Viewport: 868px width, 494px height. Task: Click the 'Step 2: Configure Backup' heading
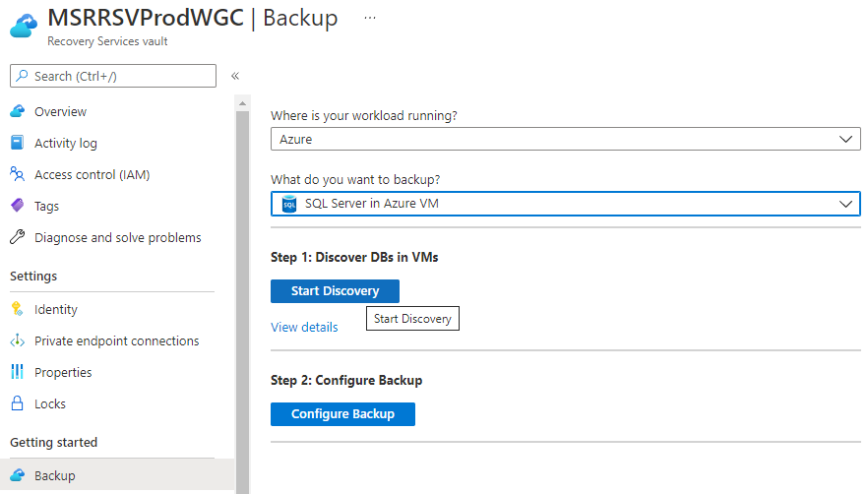[346, 380]
